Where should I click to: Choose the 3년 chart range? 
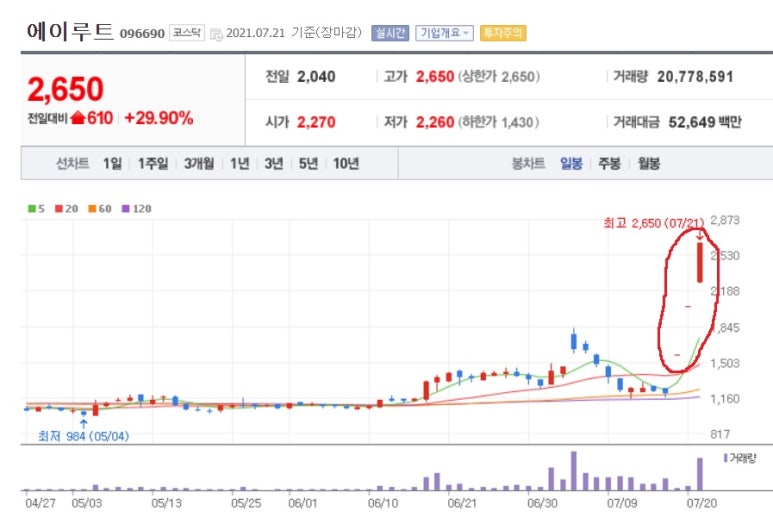[x=274, y=163]
